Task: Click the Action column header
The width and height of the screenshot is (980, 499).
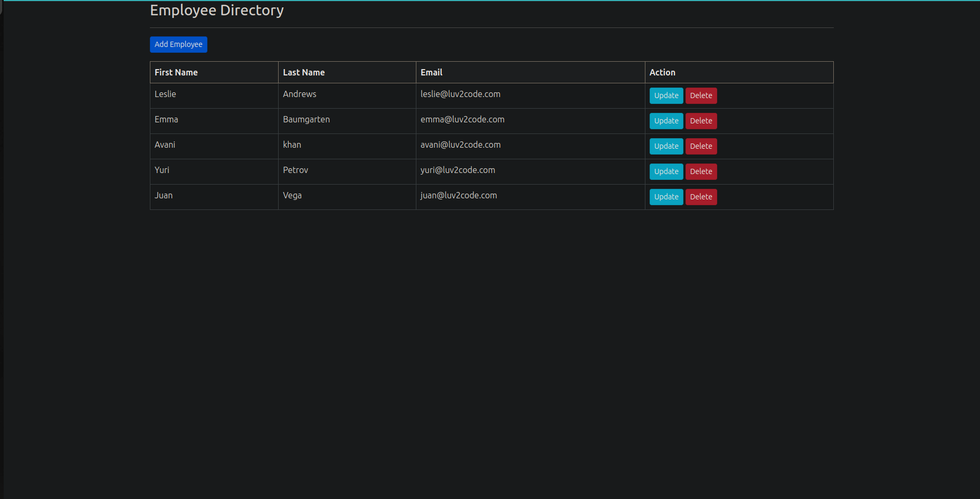Action: click(x=662, y=72)
